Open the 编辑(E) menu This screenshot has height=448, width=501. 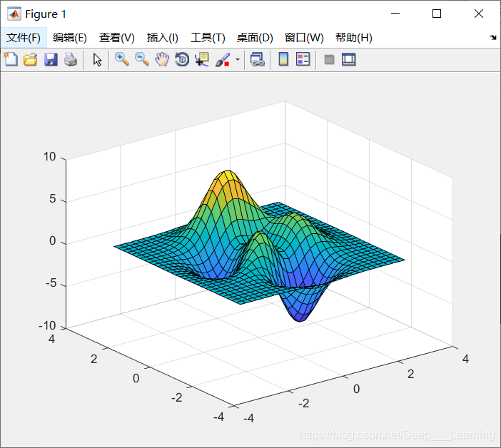tap(70, 38)
